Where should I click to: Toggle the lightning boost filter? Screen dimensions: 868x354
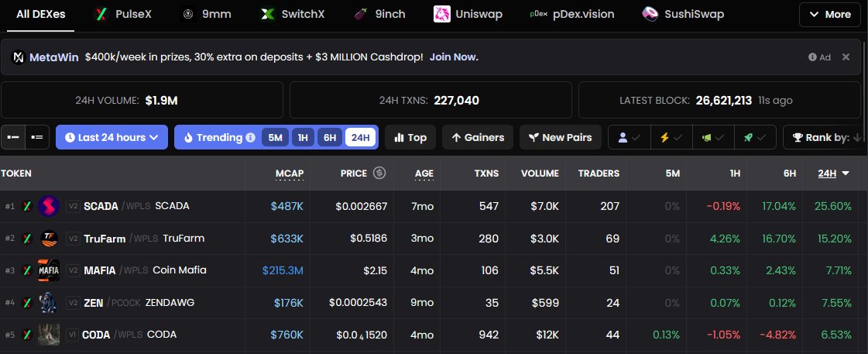click(x=671, y=137)
